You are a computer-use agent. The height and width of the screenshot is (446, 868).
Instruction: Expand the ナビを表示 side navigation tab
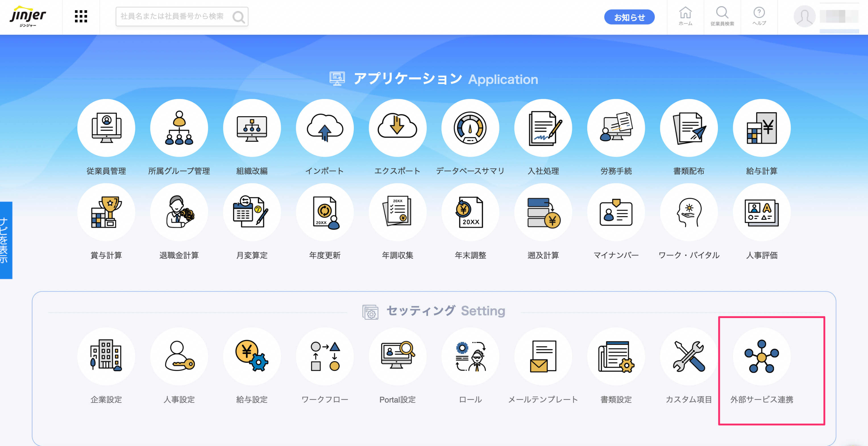coord(6,240)
